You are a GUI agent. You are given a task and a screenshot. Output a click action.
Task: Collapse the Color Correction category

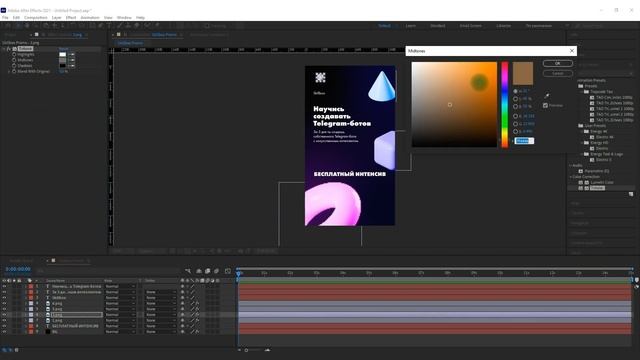pyautogui.click(x=571, y=177)
